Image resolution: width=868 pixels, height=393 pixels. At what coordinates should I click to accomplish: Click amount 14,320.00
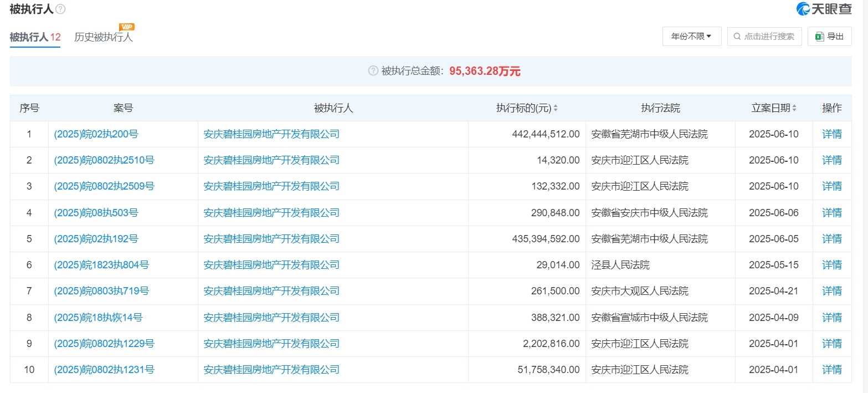point(558,160)
